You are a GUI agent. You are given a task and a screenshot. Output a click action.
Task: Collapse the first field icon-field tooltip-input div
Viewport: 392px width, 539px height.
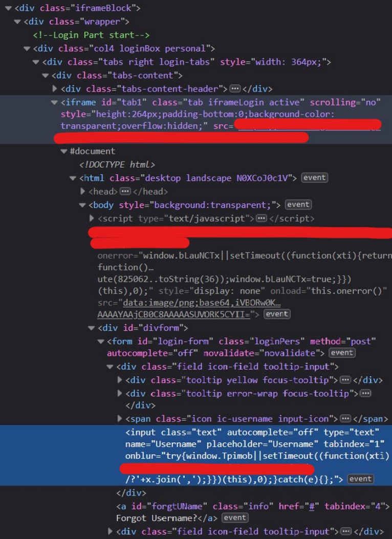[x=110, y=367]
